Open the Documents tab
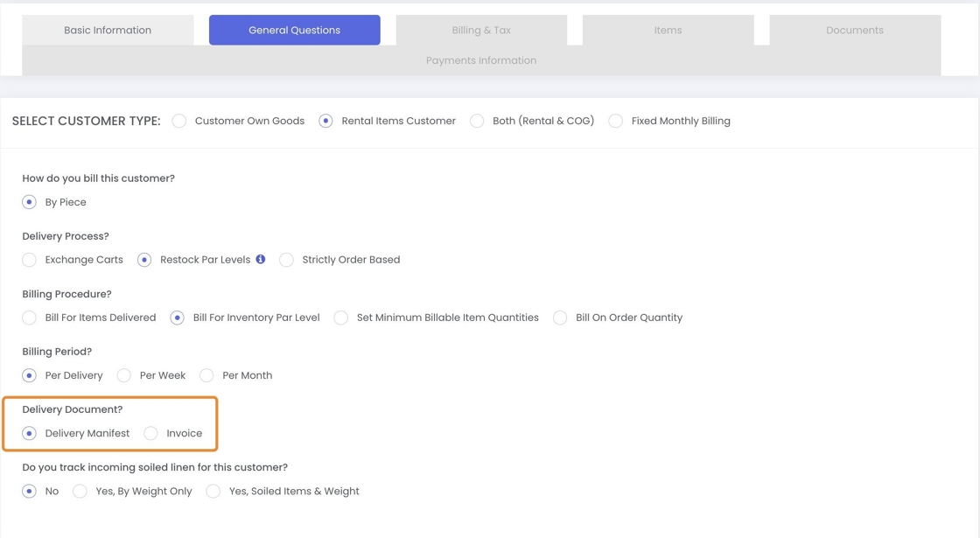The image size is (980, 538). point(854,30)
